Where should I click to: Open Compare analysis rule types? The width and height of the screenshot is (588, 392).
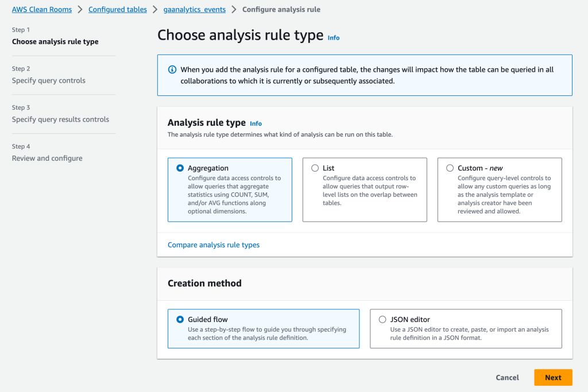pyautogui.click(x=213, y=244)
